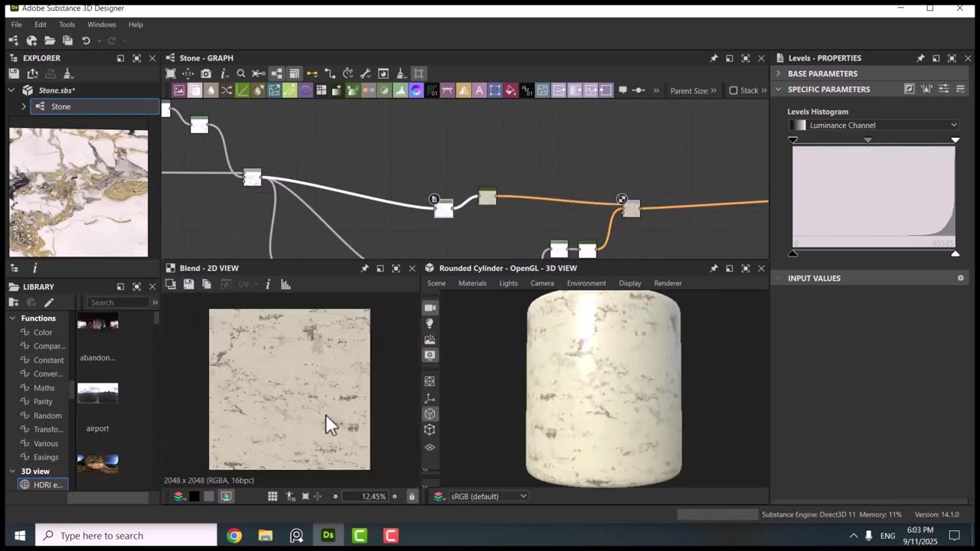Click the black background swatch in 2D view
The image size is (980, 551).
point(194,497)
